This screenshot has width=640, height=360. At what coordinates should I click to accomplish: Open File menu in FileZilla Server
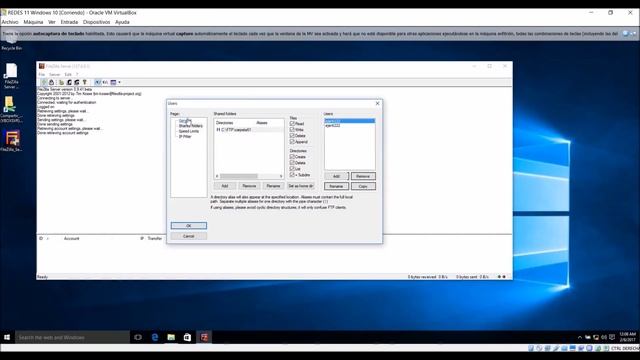point(42,75)
